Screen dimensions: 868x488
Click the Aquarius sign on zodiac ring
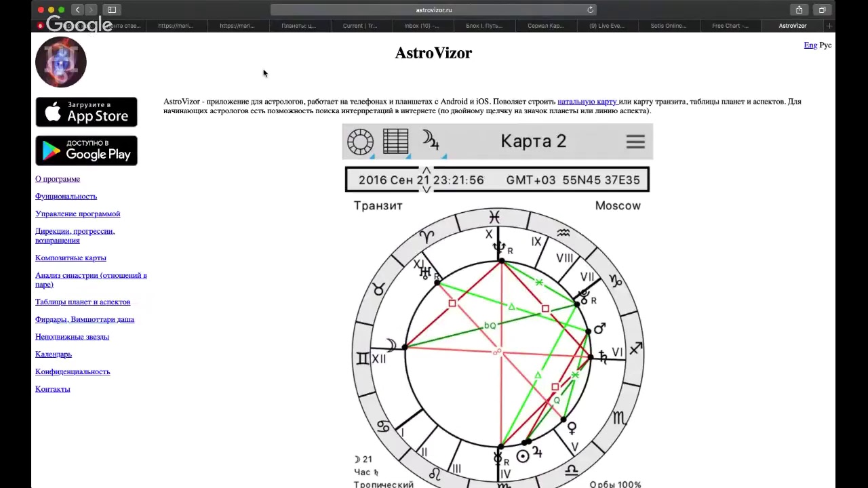click(x=563, y=233)
